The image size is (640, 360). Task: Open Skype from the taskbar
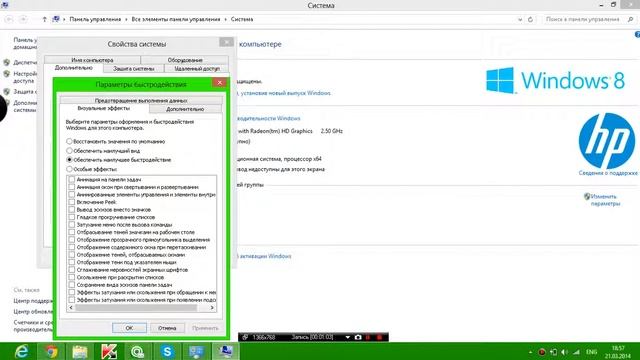(167, 351)
